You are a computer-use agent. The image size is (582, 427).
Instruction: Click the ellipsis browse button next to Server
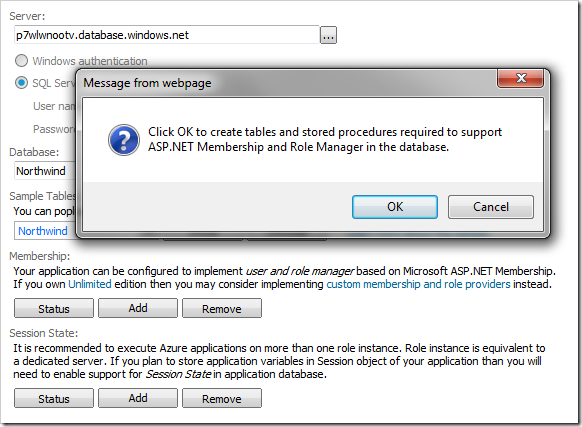click(x=328, y=35)
